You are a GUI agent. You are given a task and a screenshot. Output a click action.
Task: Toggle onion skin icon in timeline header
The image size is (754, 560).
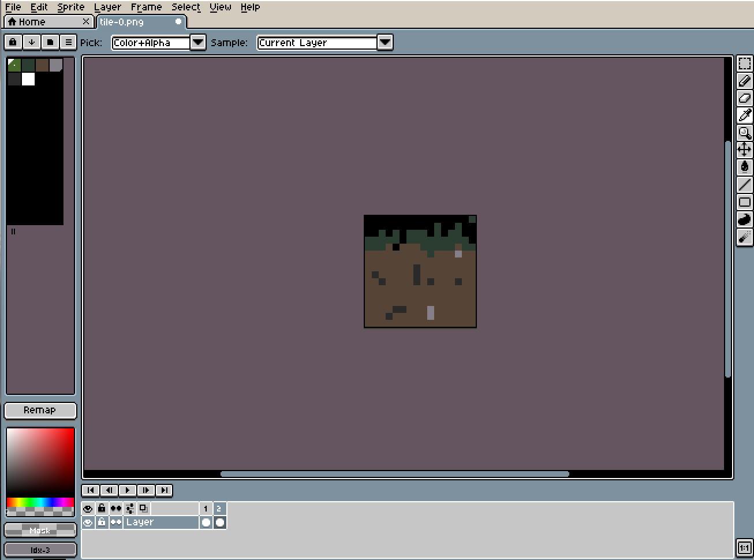coord(144,509)
